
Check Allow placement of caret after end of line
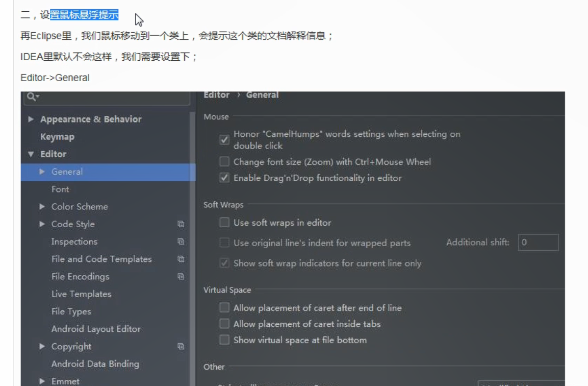(224, 308)
